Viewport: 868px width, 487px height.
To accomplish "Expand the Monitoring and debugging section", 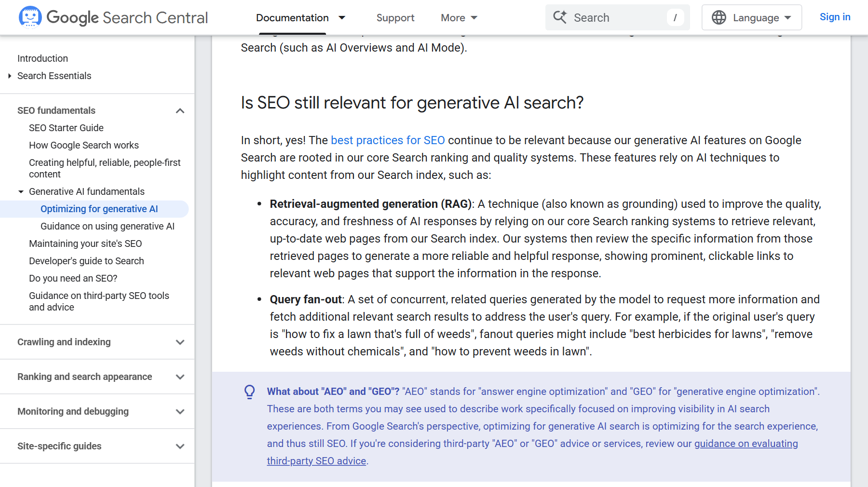I will click(x=180, y=411).
